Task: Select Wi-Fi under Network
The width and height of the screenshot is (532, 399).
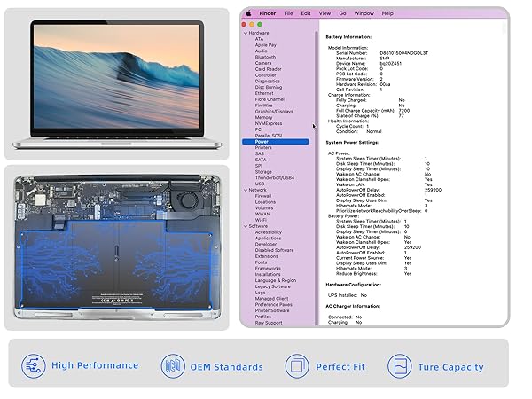Action: click(x=261, y=220)
